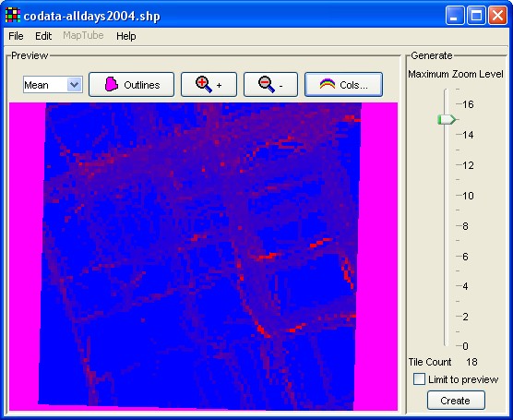Screen dimensions: 513x420
Task: Click the Outlines button label
Action: [x=142, y=85]
